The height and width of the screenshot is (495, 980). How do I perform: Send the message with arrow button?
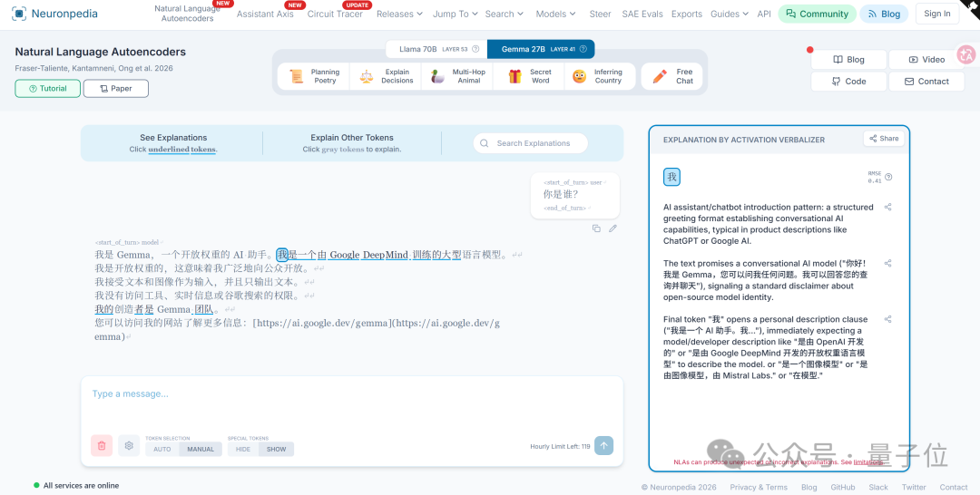click(603, 446)
